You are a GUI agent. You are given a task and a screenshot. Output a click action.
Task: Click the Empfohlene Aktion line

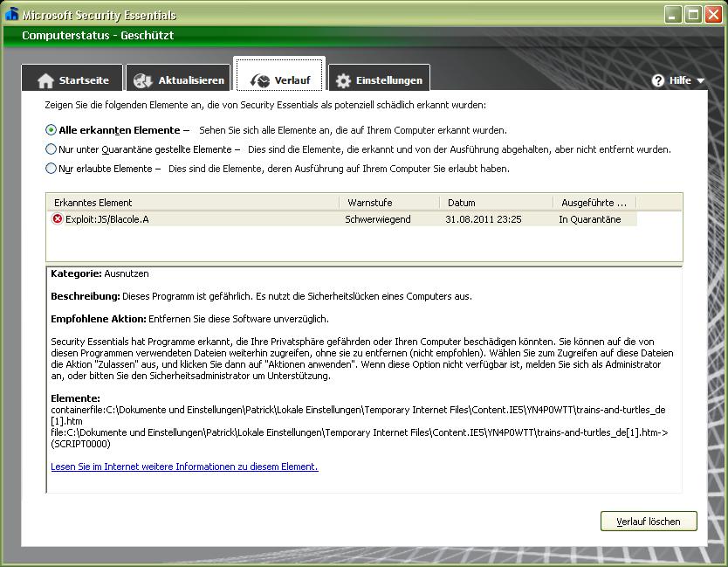190,319
